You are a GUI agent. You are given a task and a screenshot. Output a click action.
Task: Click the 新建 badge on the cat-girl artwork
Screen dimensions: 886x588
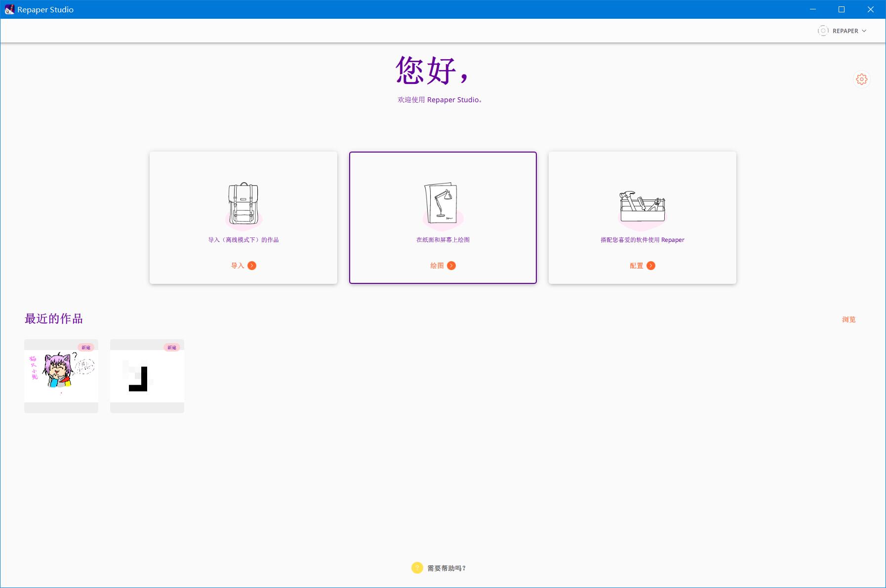(x=86, y=348)
